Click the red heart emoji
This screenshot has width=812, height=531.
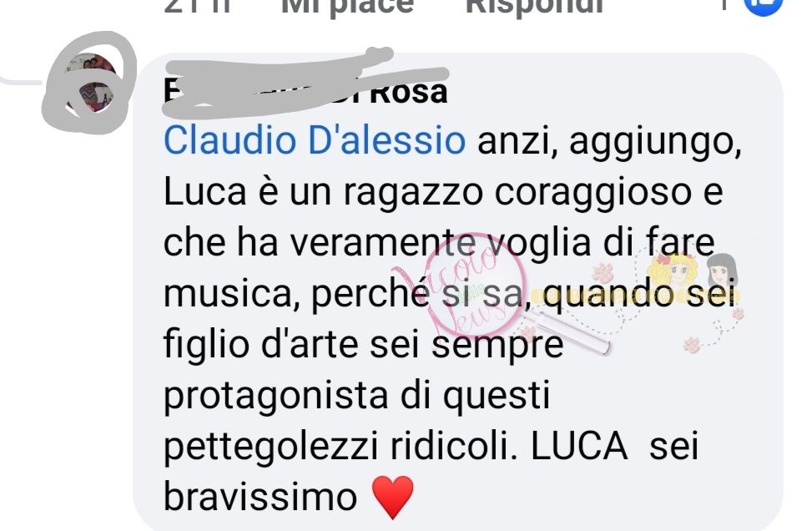[393, 498]
